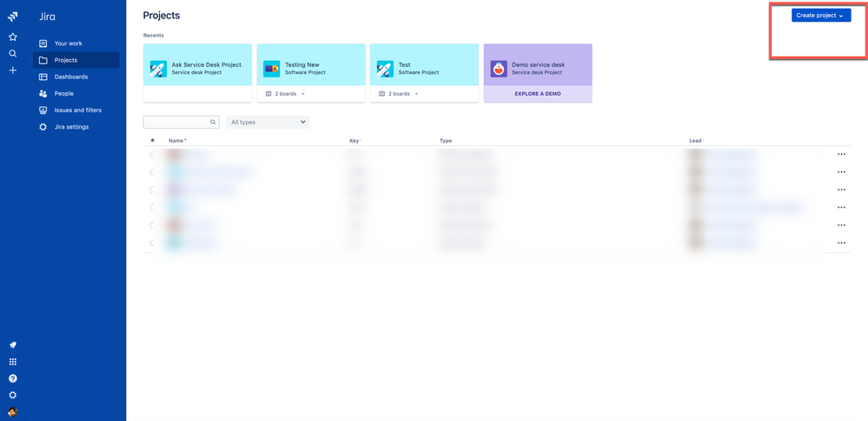Viewport: 868px width, 421px height.
Task: Open People in sidebar
Action: (x=76, y=93)
